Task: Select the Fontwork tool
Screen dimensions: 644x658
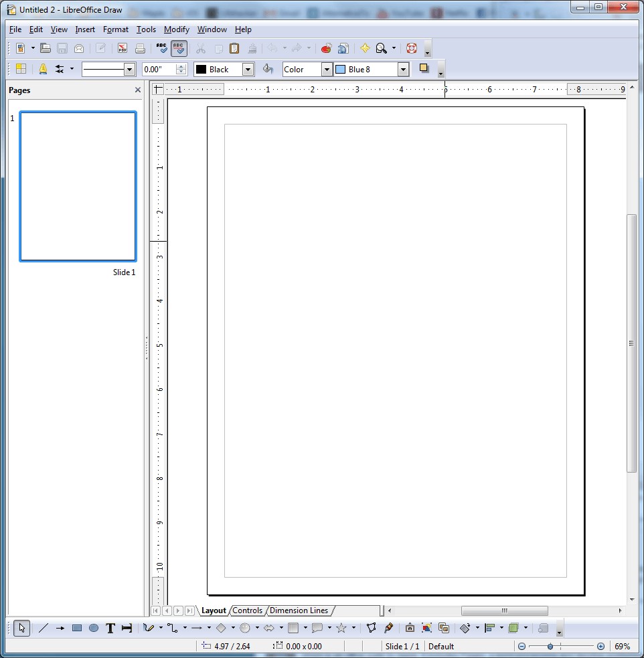Action: click(410, 628)
